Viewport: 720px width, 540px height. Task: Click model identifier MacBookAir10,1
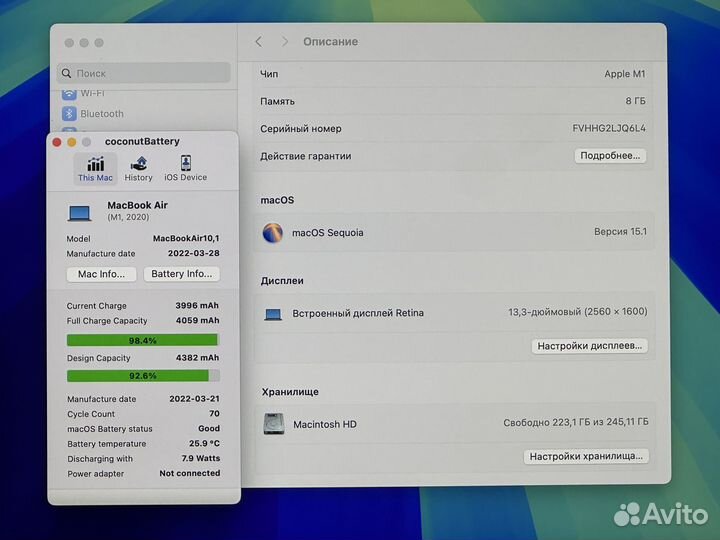pyautogui.click(x=186, y=238)
